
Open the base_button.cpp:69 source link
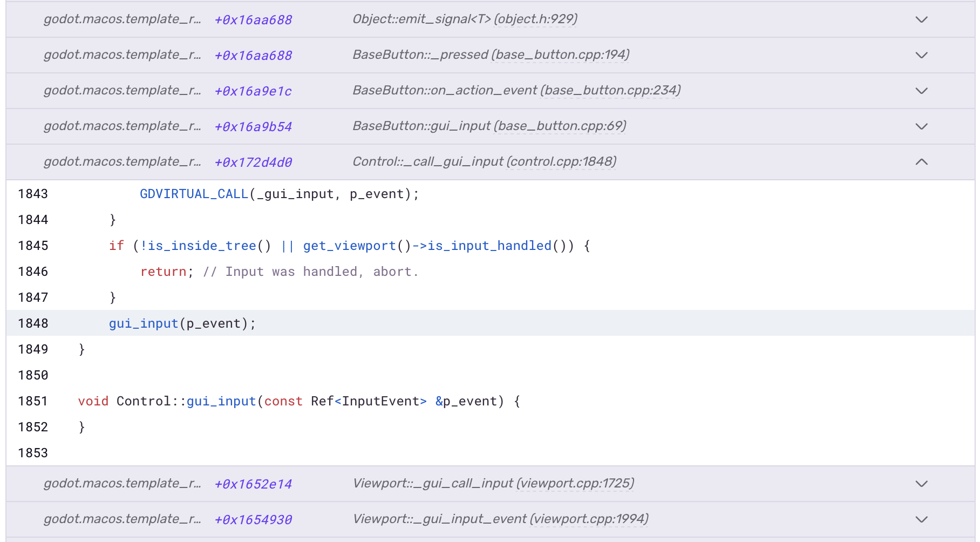(560, 126)
